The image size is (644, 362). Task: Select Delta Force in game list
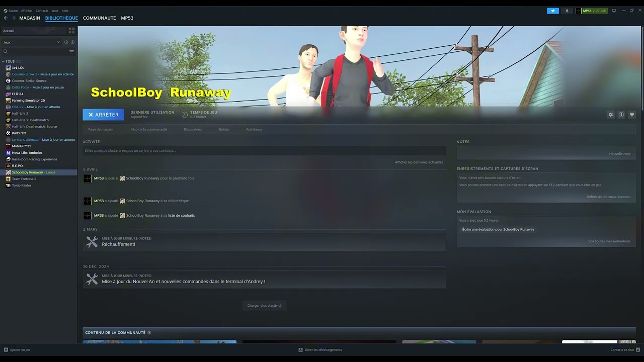tap(39, 87)
